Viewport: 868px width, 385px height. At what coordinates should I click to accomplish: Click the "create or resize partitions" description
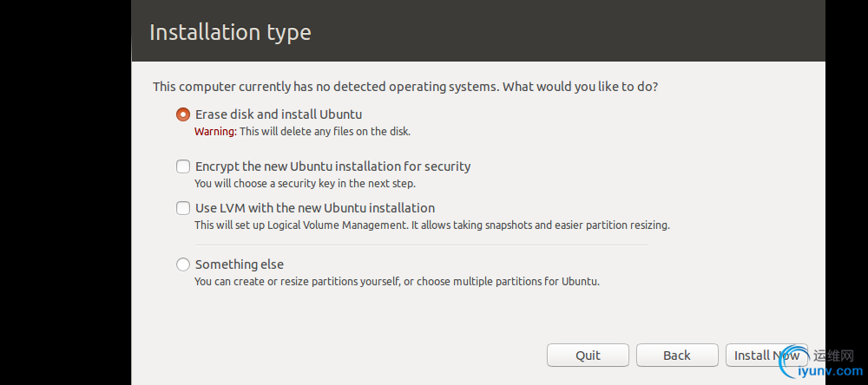tap(397, 282)
